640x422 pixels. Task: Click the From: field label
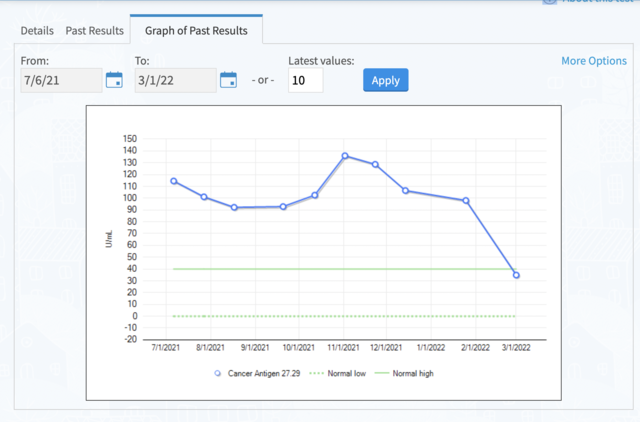click(35, 61)
